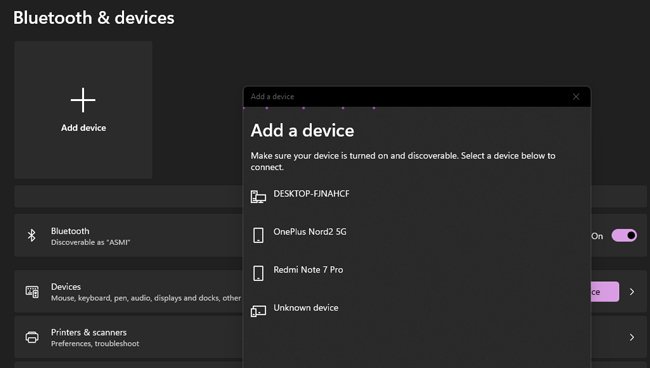This screenshot has height=368, width=650.
Task: Click the printer icon
Action: click(32, 337)
